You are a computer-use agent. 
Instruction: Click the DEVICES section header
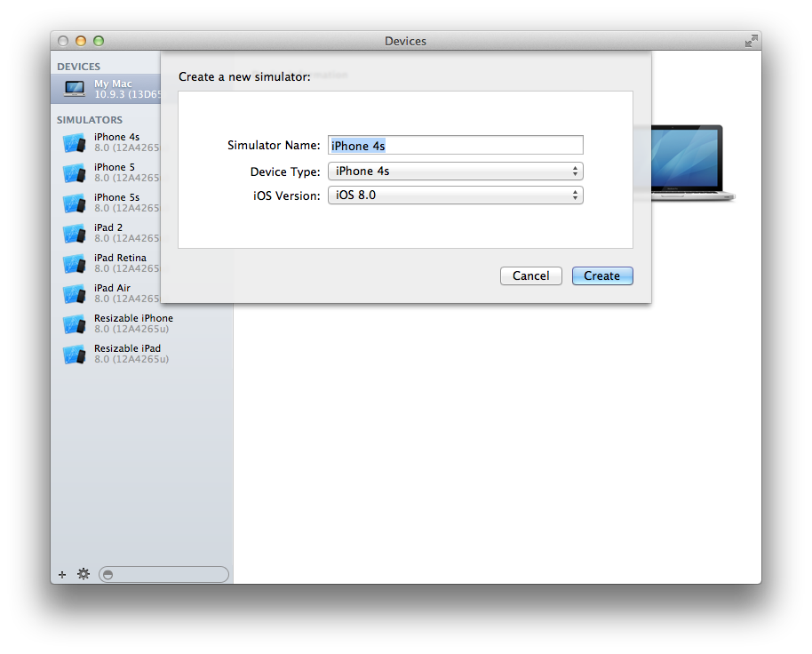click(79, 67)
